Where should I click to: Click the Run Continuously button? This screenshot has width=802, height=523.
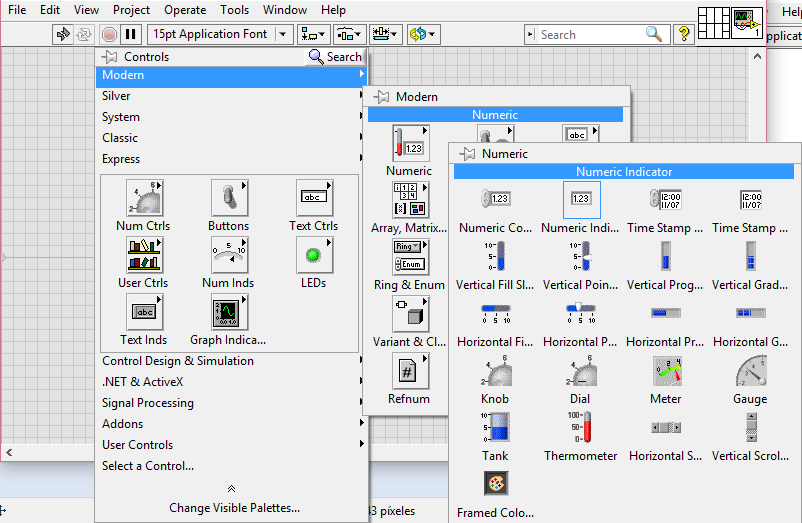84,34
